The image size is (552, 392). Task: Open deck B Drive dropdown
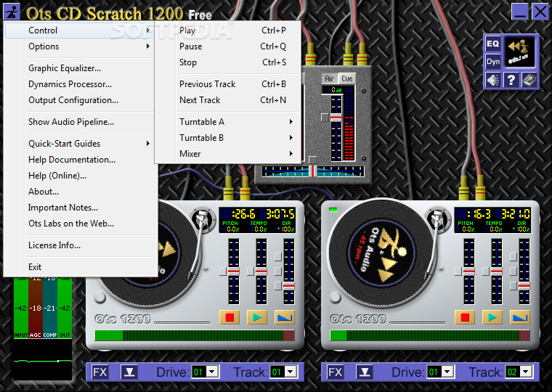point(447,372)
